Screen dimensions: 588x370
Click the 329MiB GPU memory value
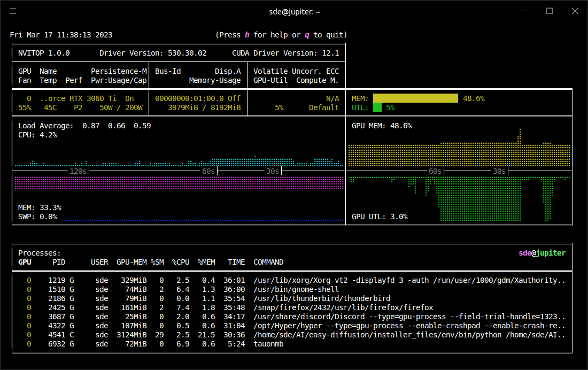click(x=134, y=280)
